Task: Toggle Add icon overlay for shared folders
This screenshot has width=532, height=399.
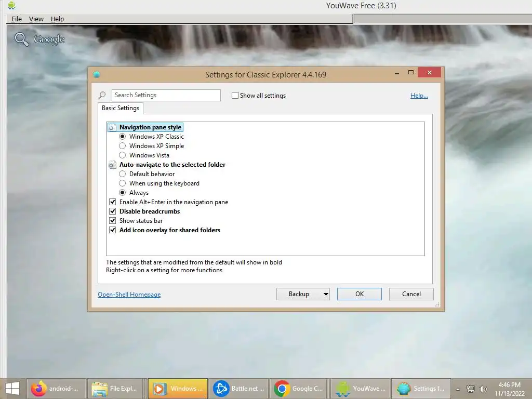Action: 113,230
